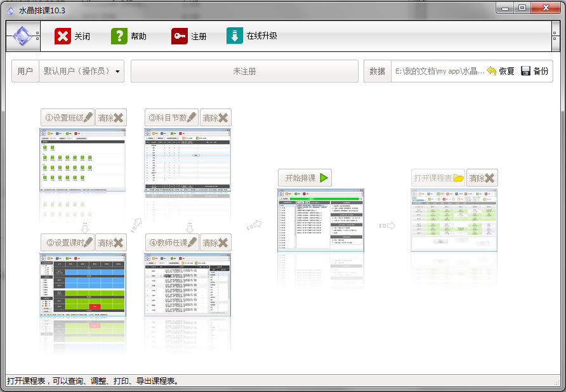The width and height of the screenshot is (566, 392).
Task: Open the green 帮助 help icon
Action: pyautogui.click(x=119, y=36)
